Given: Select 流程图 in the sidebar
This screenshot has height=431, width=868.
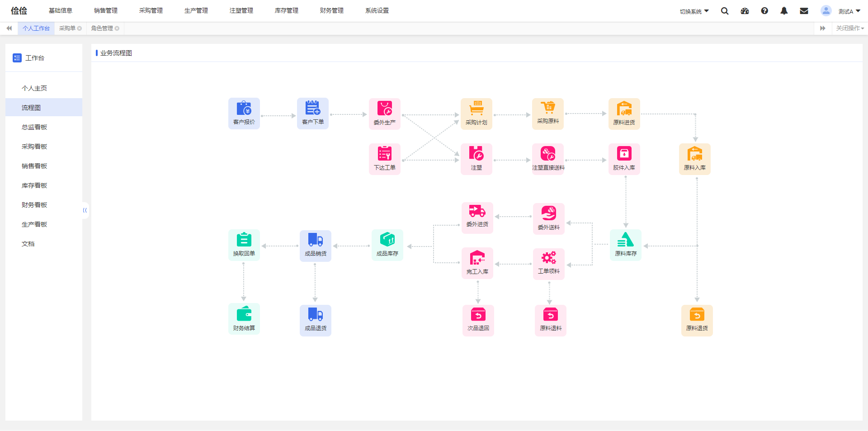Looking at the screenshot, I should click(44, 108).
